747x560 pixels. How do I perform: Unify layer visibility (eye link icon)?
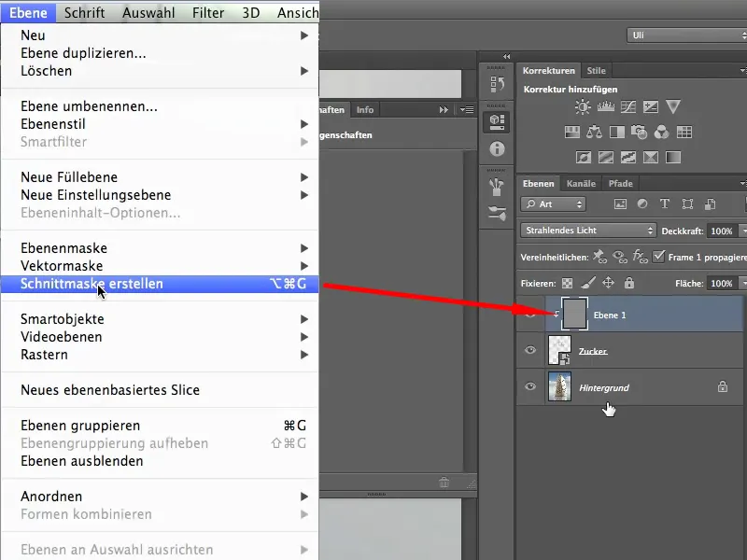(x=620, y=257)
